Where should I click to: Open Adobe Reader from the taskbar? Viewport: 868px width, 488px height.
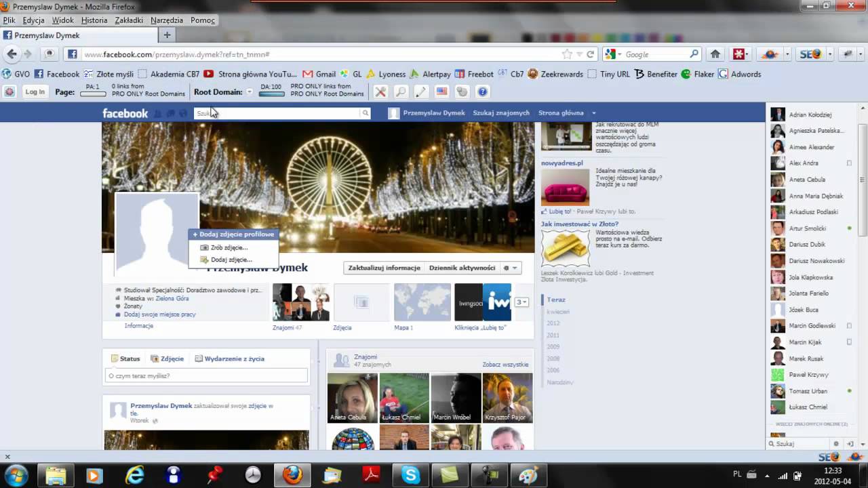click(371, 475)
